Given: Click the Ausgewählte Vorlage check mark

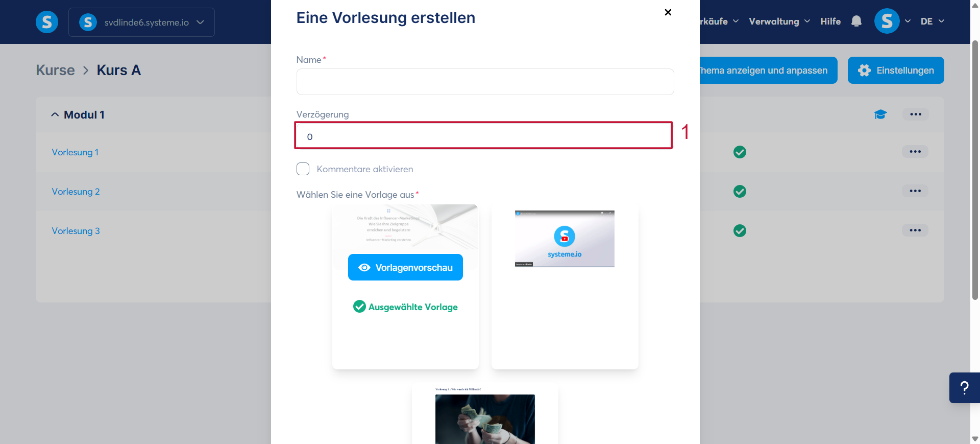Looking at the screenshot, I should coord(359,307).
